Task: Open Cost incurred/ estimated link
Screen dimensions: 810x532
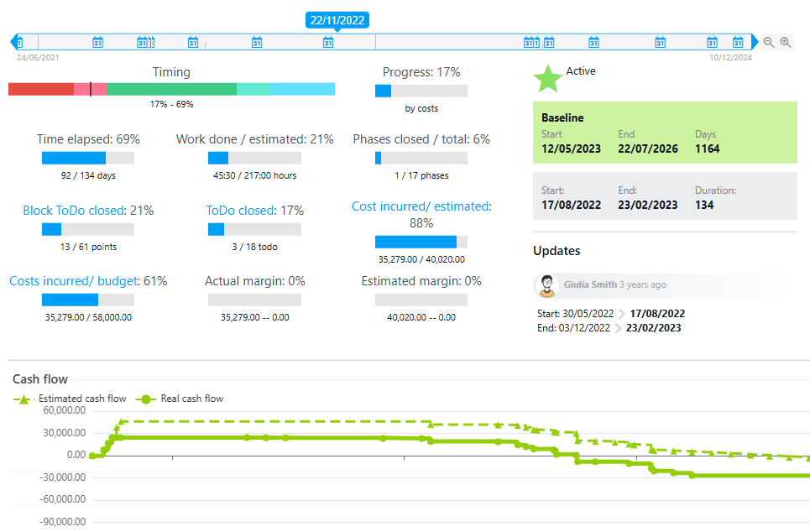Action: click(x=421, y=206)
